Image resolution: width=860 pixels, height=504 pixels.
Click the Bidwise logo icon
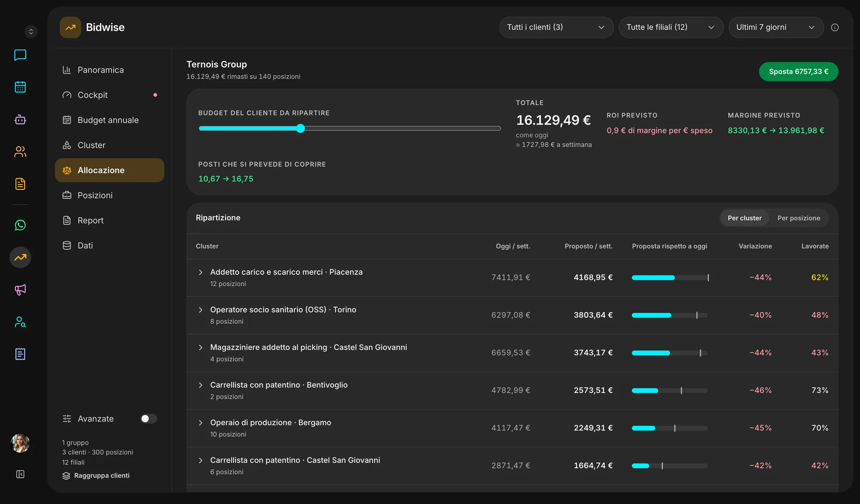click(x=71, y=27)
